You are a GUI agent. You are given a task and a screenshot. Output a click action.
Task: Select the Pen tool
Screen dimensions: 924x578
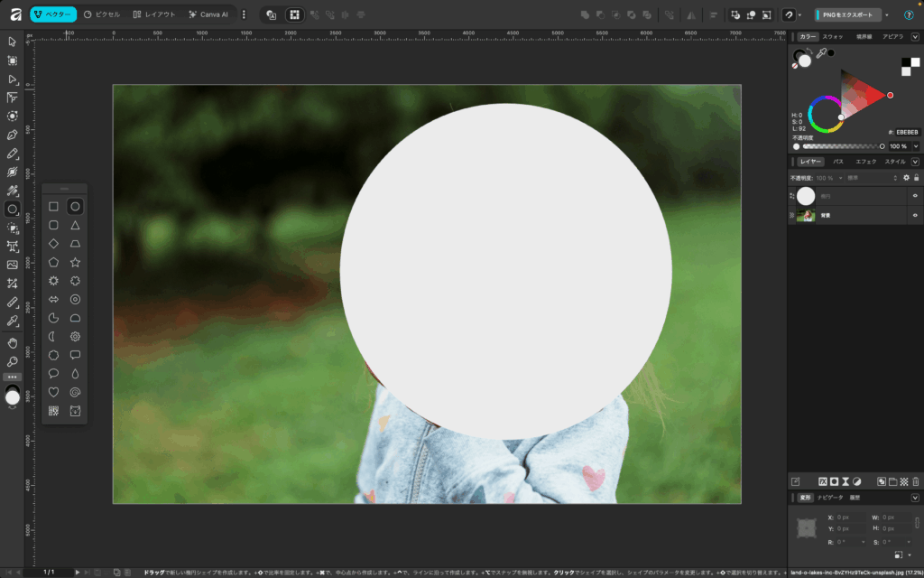pos(13,135)
